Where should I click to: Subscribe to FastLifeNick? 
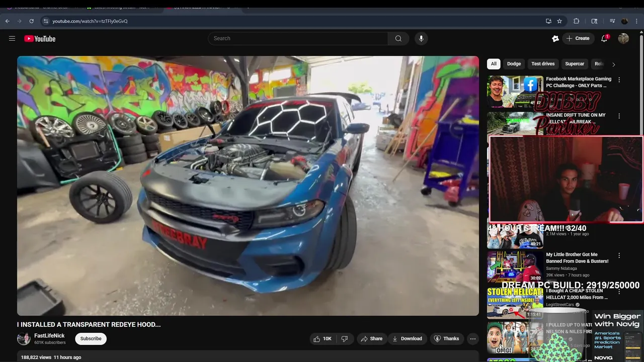click(x=91, y=338)
